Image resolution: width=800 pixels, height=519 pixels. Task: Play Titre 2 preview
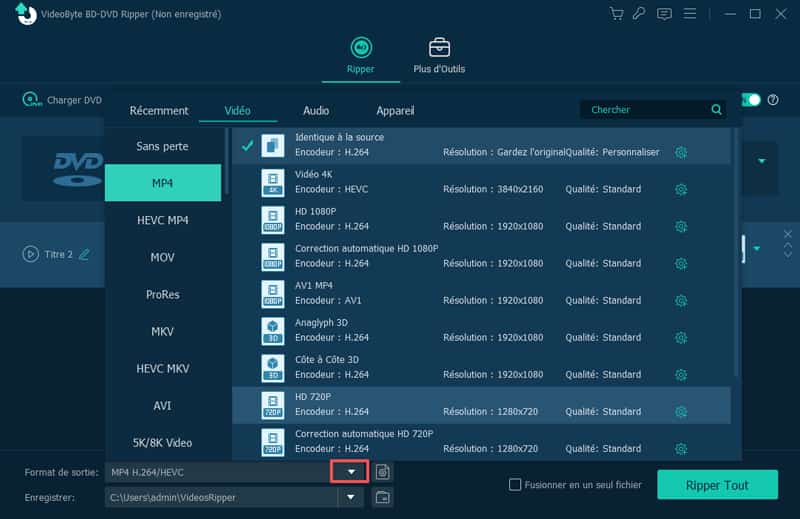(30, 254)
